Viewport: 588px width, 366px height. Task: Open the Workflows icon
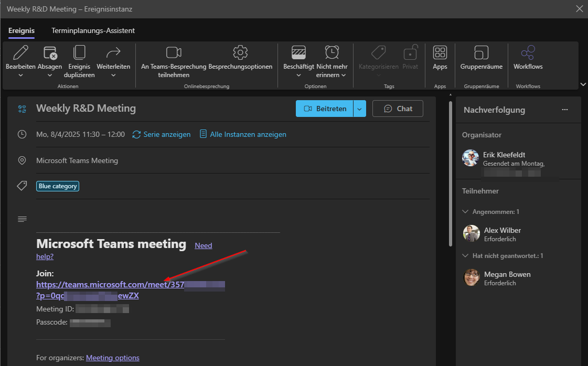[x=528, y=52]
